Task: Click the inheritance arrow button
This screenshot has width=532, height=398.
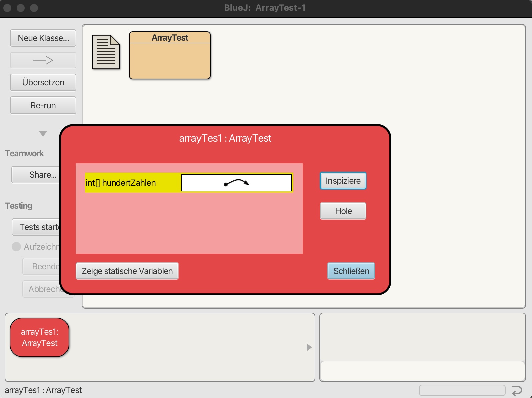Action: [43, 60]
